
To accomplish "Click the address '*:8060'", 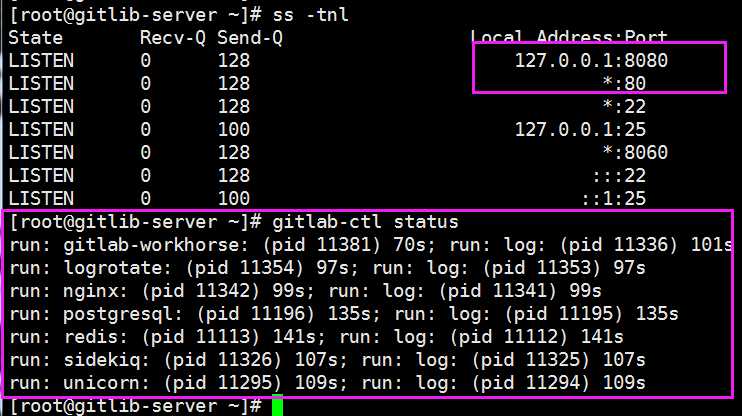I will (635, 152).
